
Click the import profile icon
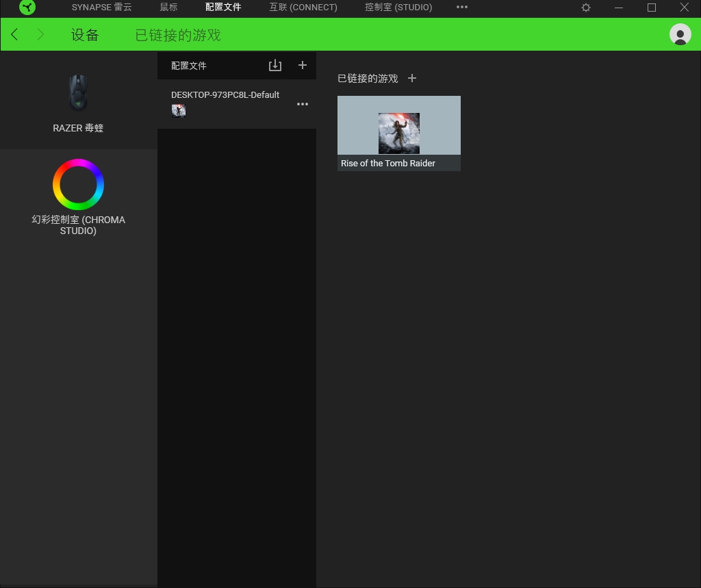point(275,66)
